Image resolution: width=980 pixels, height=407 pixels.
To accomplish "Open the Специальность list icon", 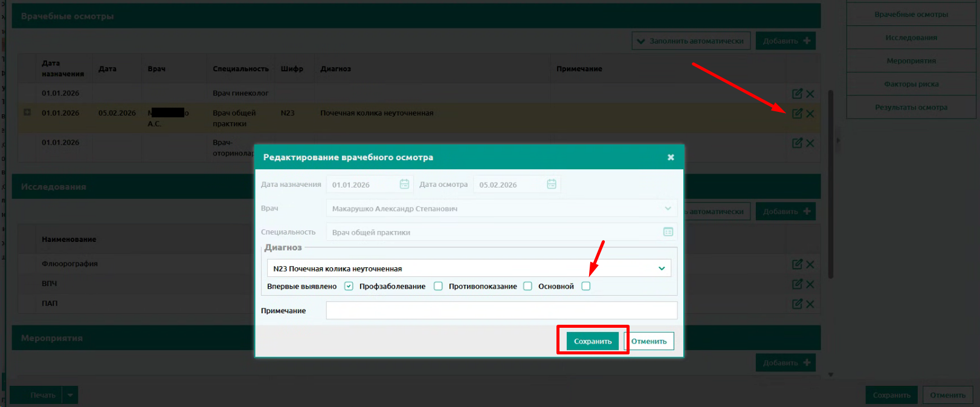I will click(668, 232).
